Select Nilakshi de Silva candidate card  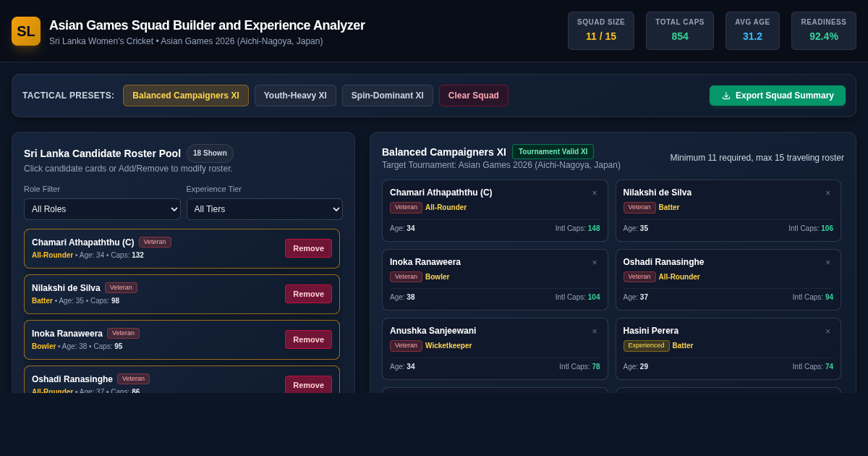click(182, 294)
